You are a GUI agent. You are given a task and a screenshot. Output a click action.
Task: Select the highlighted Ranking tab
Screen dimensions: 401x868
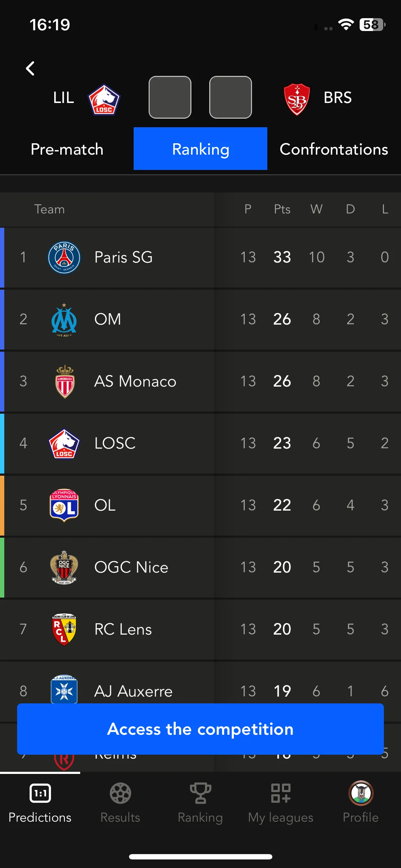[200, 149]
